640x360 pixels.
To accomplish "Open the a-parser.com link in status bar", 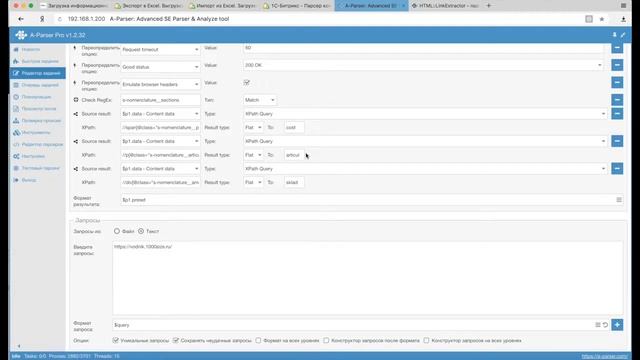I will pyautogui.click(x=605, y=356).
